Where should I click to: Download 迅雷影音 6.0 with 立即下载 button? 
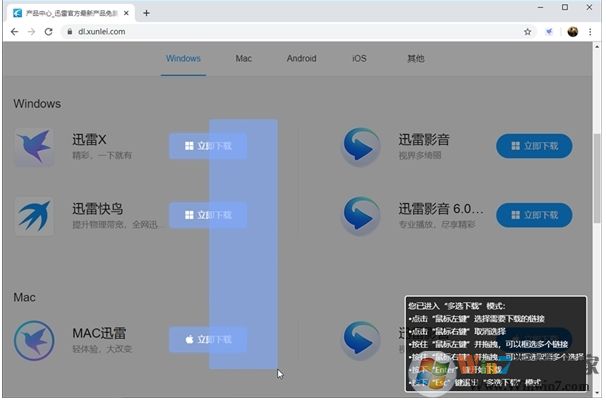pos(534,215)
